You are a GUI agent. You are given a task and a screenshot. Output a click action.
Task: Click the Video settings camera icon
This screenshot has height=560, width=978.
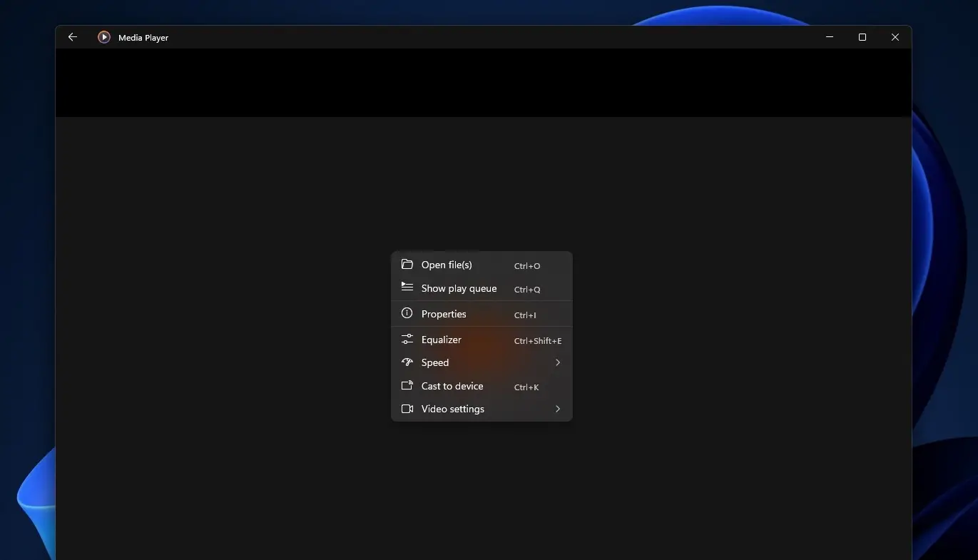click(x=407, y=409)
